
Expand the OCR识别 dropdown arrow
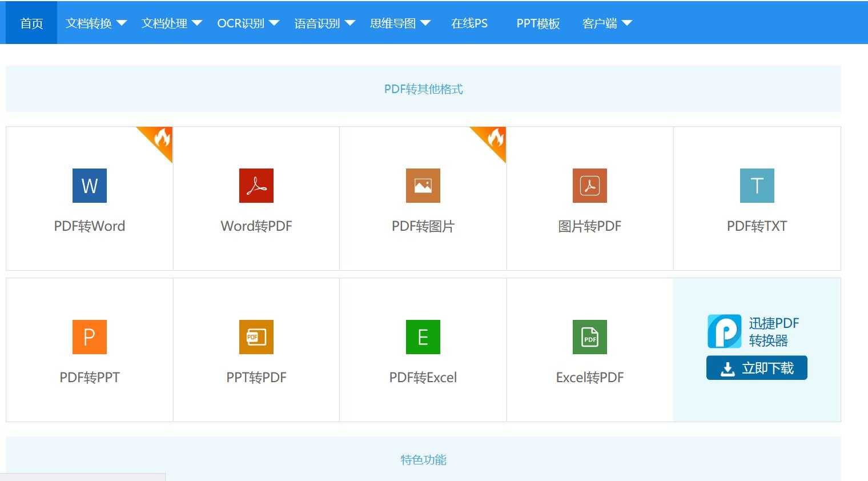click(274, 23)
